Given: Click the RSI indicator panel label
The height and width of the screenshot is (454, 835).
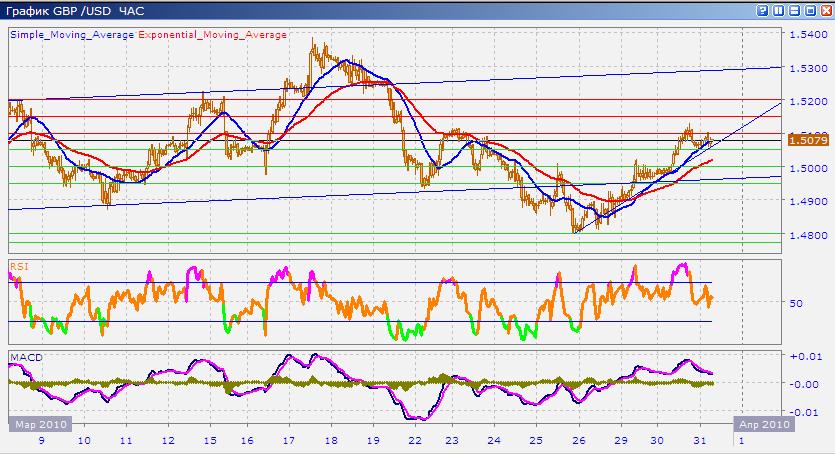Looking at the screenshot, I should pos(18,266).
